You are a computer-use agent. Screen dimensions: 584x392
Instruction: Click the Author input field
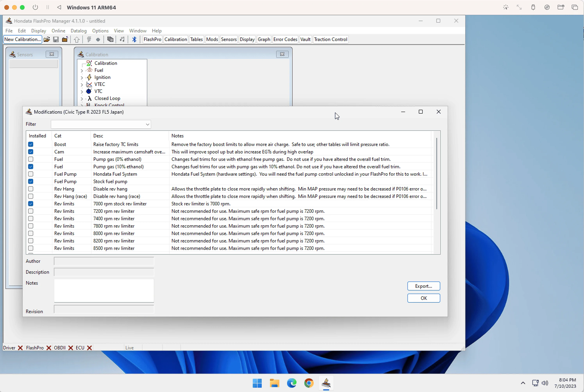(x=104, y=261)
